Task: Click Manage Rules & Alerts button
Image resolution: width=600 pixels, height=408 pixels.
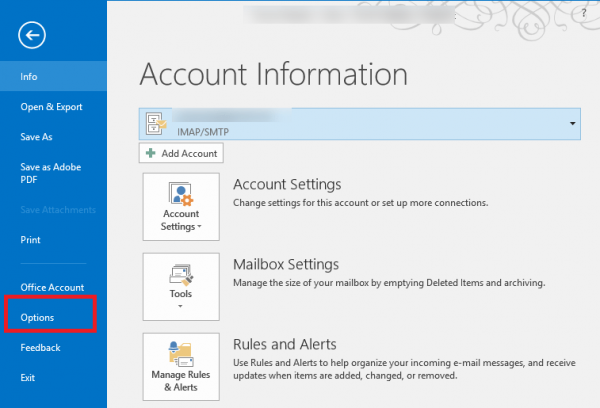Action: click(181, 367)
